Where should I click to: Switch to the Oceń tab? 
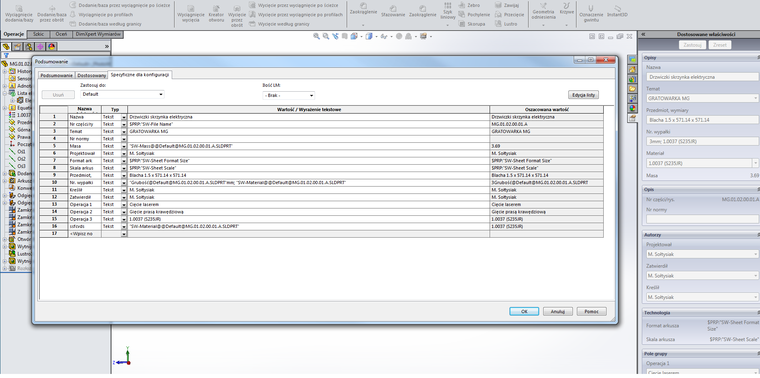[x=61, y=34]
